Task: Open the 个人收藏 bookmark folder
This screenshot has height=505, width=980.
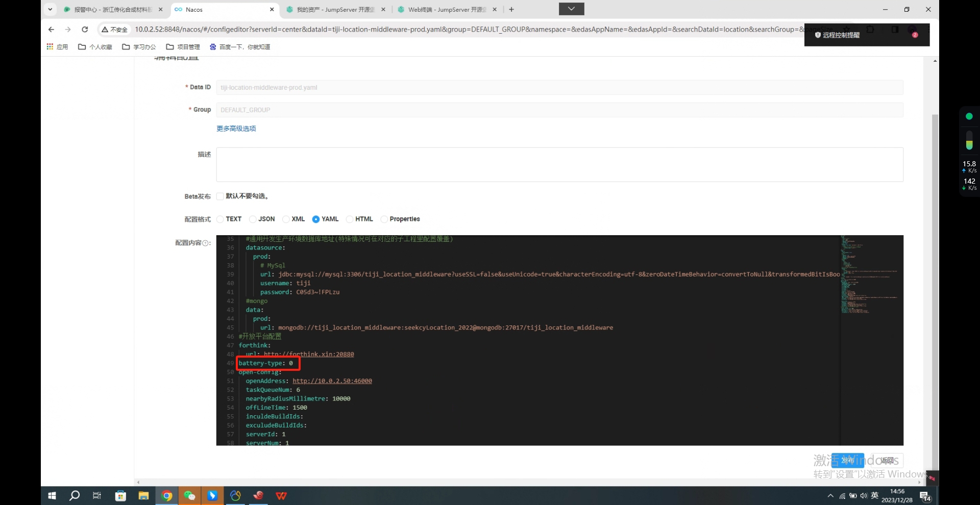Action: pyautogui.click(x=95, y=47)
